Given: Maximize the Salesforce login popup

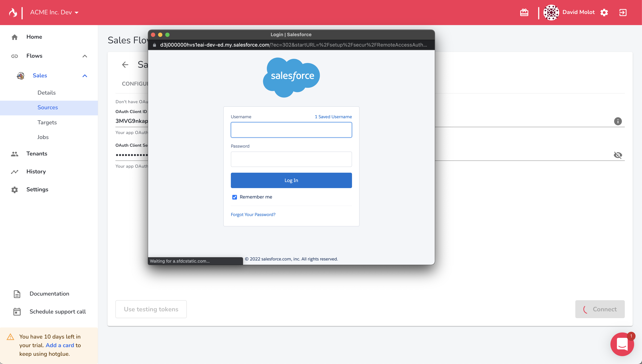Looking at the screenshot, I should pyautogui.click(x=168, y=35).
